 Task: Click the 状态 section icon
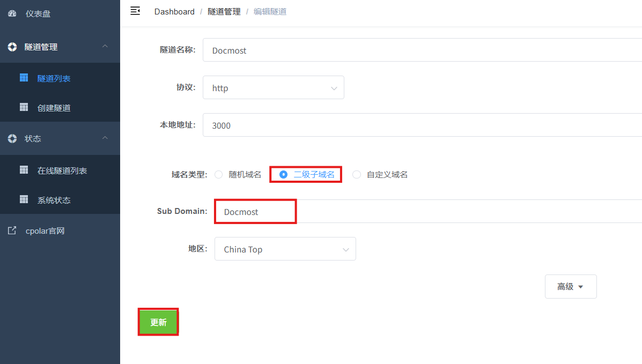point(12,138)
